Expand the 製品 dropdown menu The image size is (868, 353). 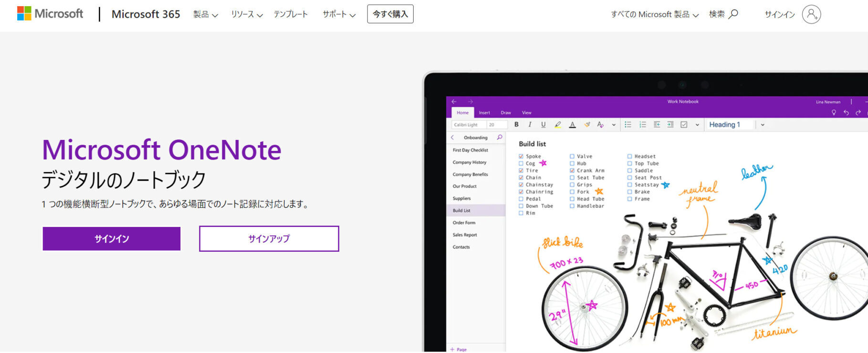point(206,14)
